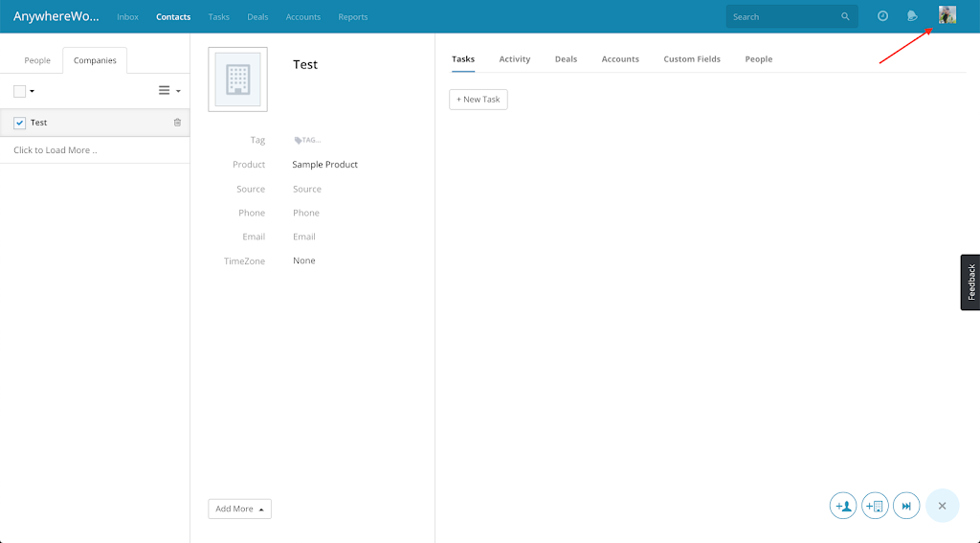
Task: Open the clock history icon
Action: coord(882,16)
